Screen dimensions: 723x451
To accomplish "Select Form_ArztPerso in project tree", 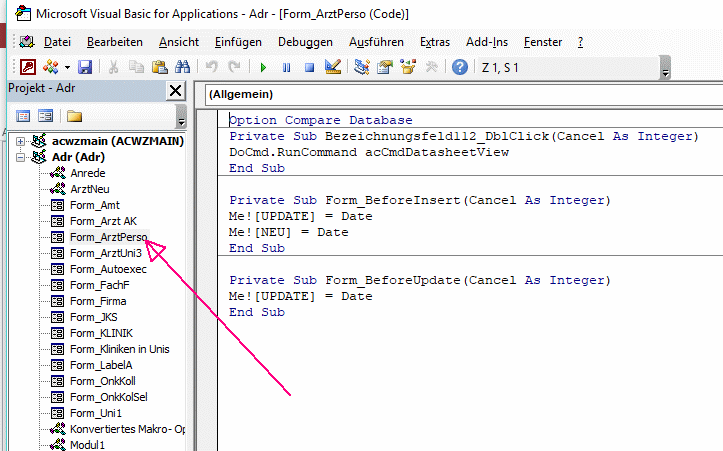I will tap(109, 237).
